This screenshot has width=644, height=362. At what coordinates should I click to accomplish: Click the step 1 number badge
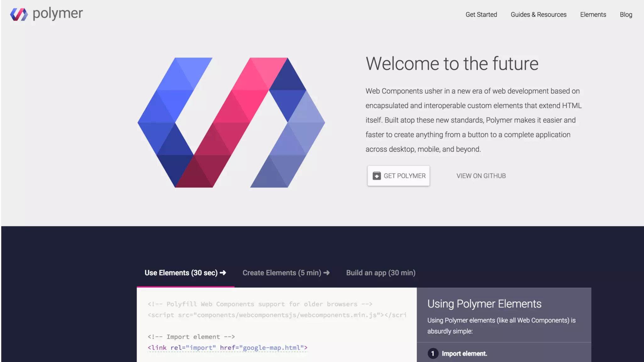433,354
